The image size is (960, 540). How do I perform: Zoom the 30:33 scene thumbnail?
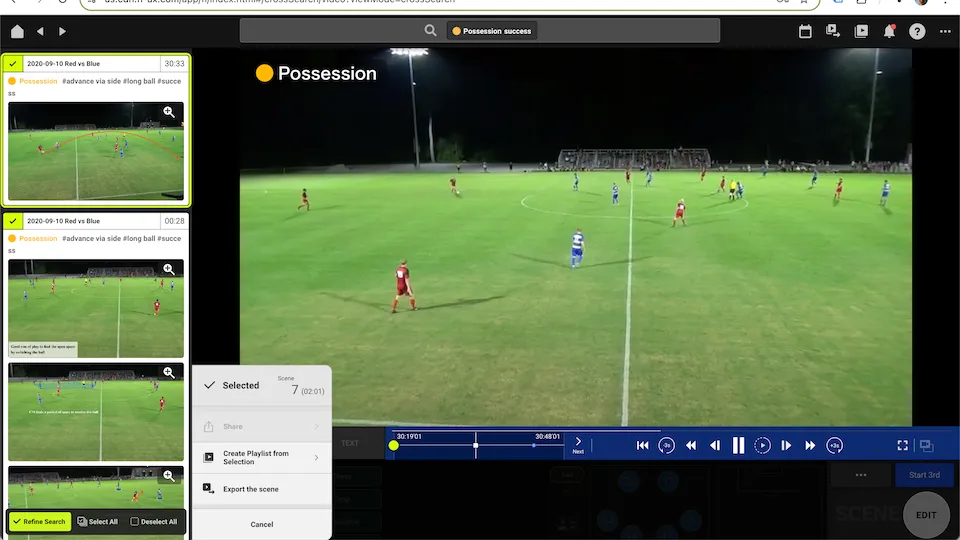tap(169, 112)
